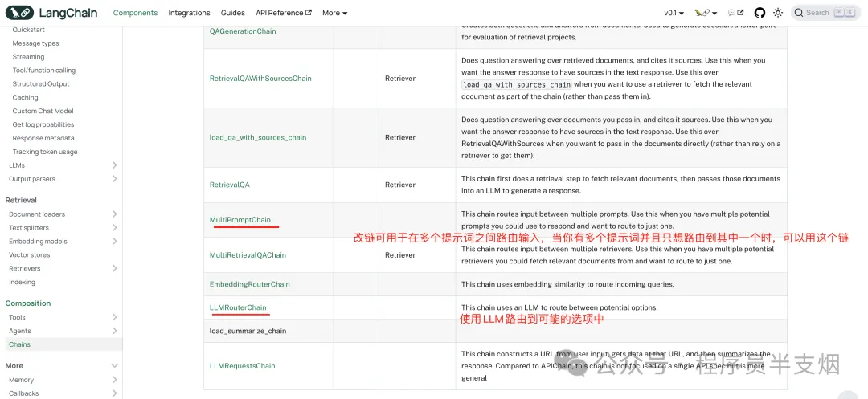Image resolution: width=868 pixels, height=399 pixels.
Task: Open the Composition section heading
Action: click(x=27, y=303)
